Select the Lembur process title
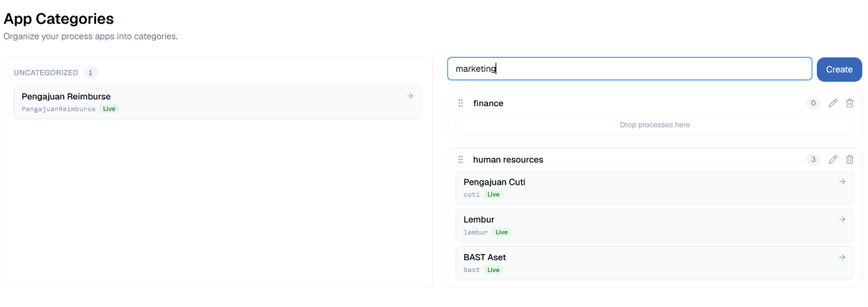The width and height of the screenshot is (868, 307). pyautogui.click(x=479, y=219)
